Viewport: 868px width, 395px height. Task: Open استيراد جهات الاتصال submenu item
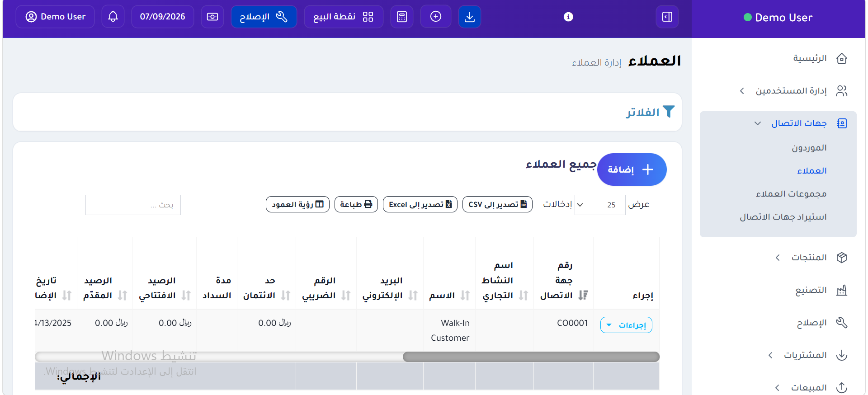783,217
